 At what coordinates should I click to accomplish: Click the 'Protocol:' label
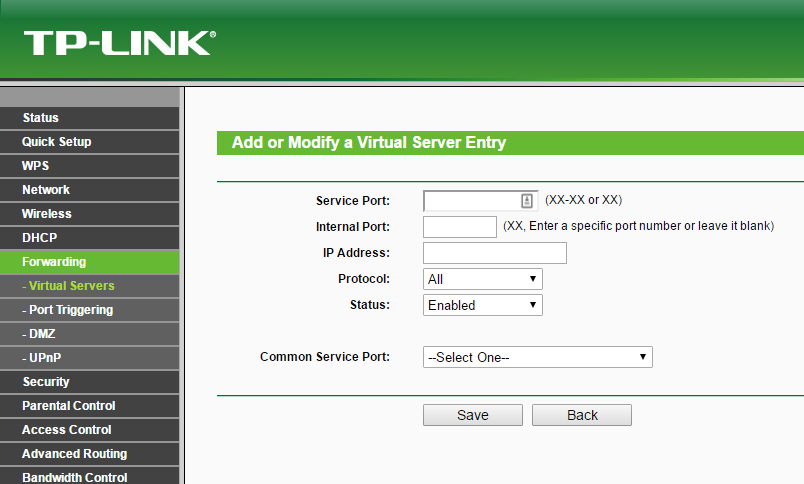point(364,279)
